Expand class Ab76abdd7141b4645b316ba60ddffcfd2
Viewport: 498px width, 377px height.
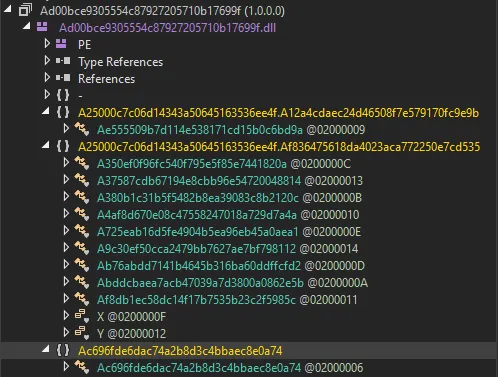(66, 264)
